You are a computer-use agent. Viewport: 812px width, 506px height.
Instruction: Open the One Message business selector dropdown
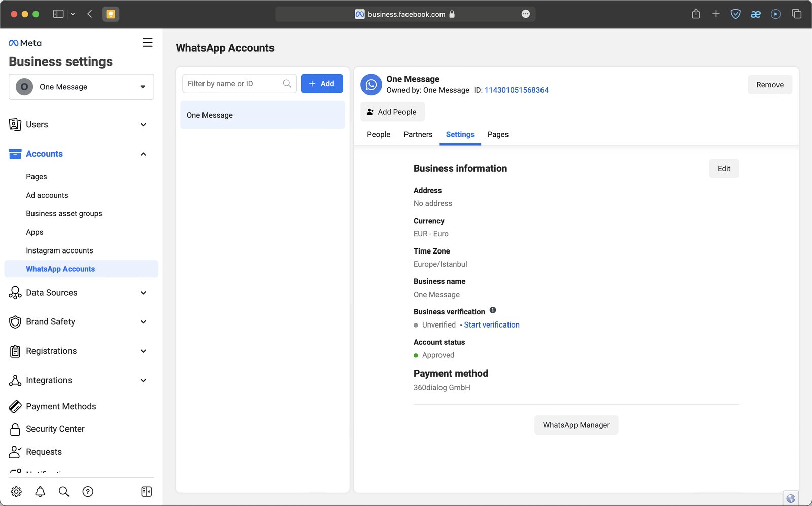[x=81, y=87]
